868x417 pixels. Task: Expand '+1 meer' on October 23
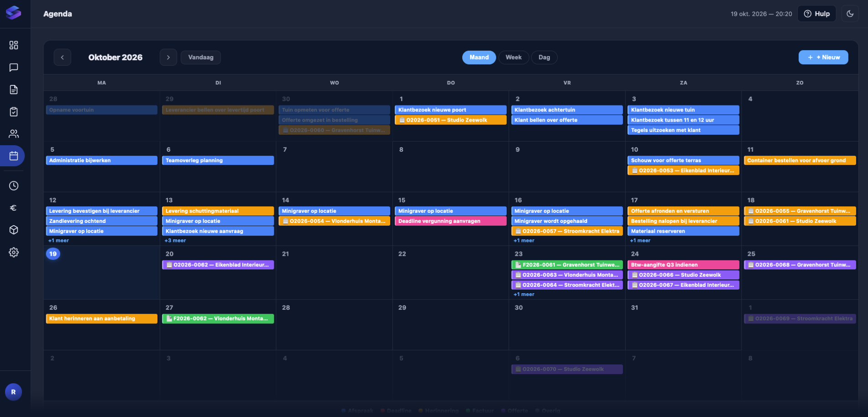[x=524, y=295]
